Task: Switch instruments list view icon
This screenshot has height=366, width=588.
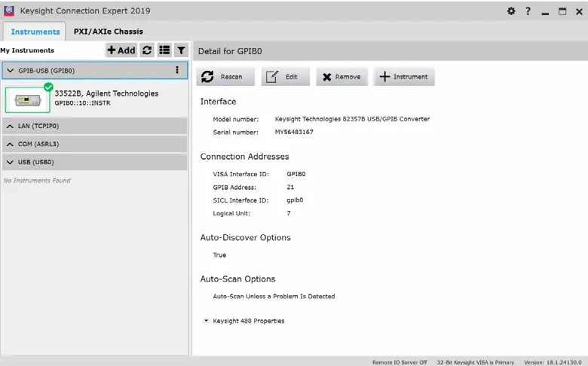Action: click(164, 50)
